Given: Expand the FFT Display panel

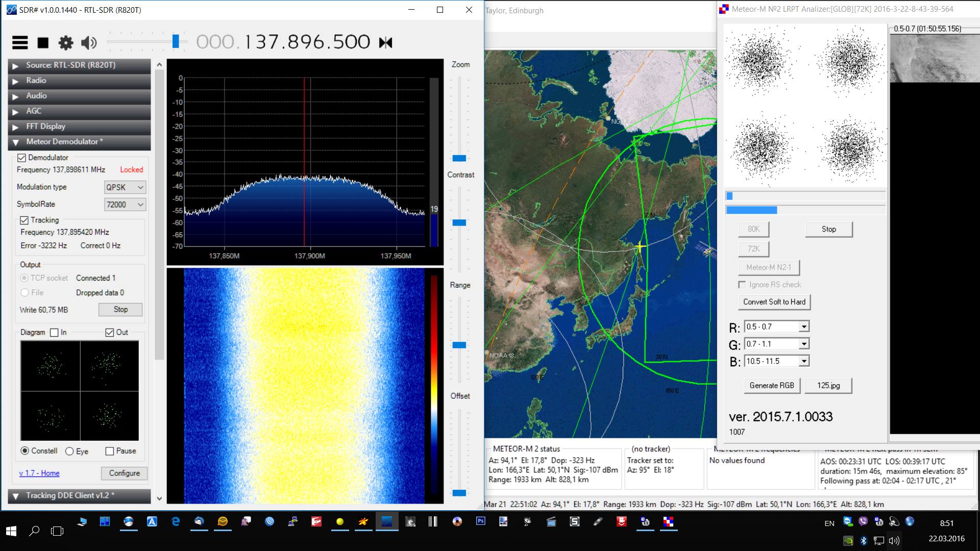Looking at the screenshot, I should pos(79,127).
